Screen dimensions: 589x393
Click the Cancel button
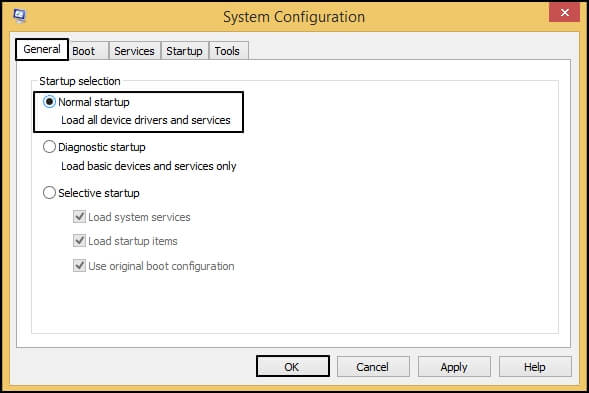373,366
